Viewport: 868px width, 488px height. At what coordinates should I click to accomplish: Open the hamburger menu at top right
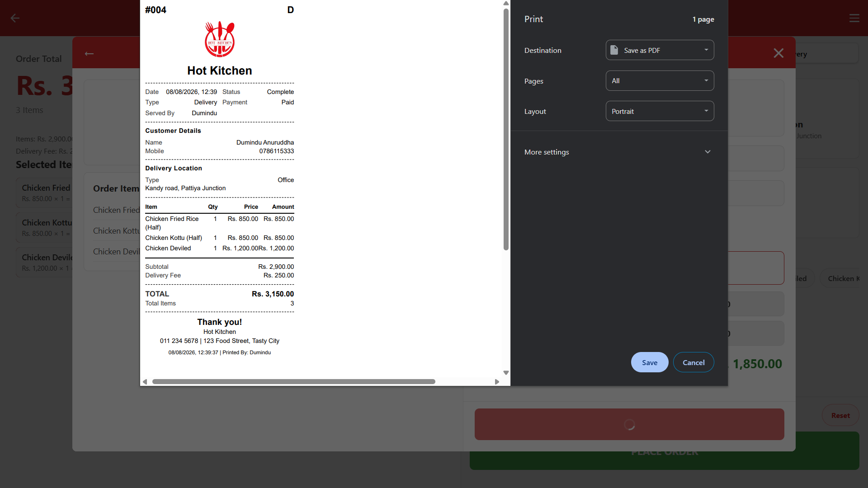[854, 18]
